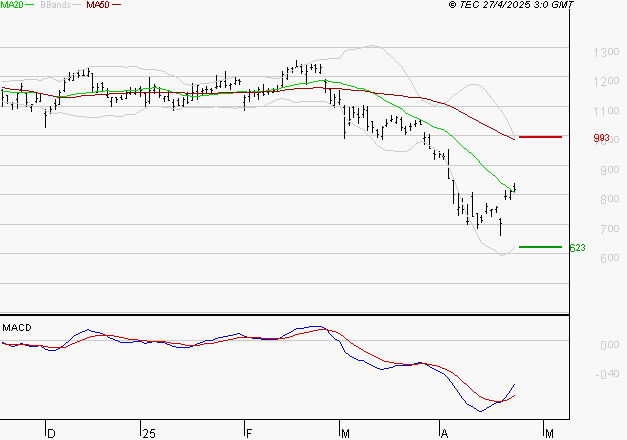Click the MACD 000 axis label
627x440 pixels.
pyautogui.click(x=579, y=345)
